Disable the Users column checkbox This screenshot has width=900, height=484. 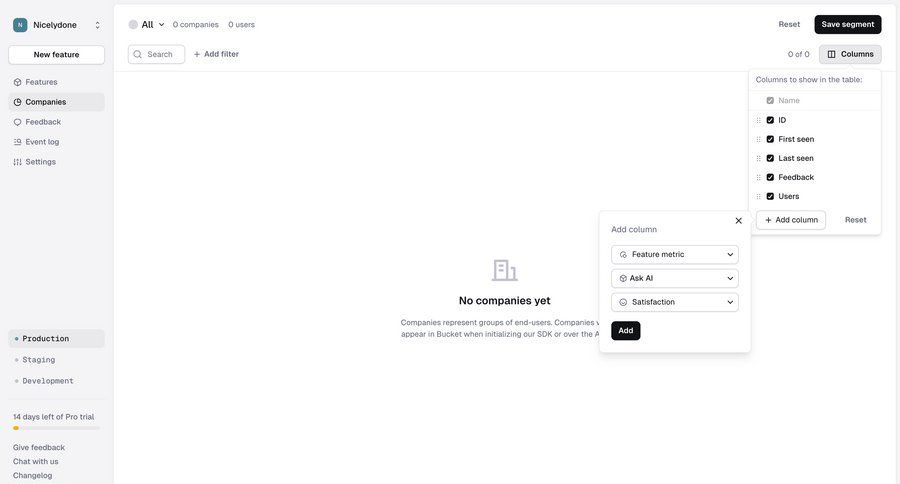[x=770, y=196]
